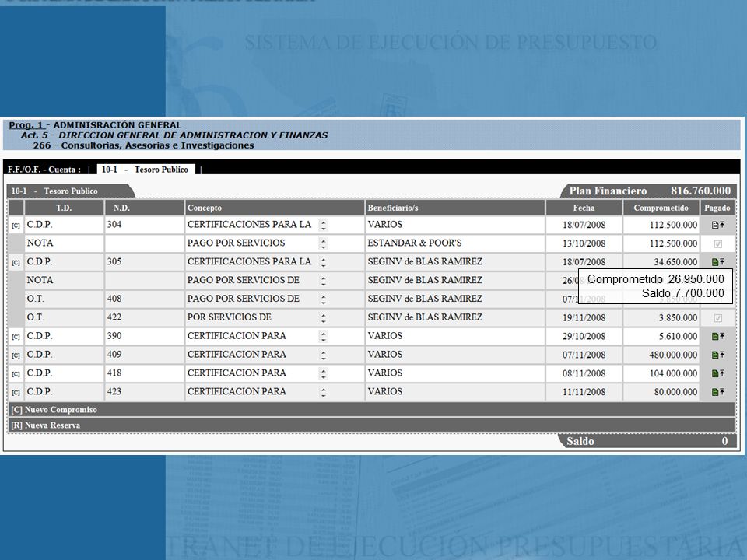
Task: Click concept spinner on C.D.P. 304 row
Action: (324, 226)
